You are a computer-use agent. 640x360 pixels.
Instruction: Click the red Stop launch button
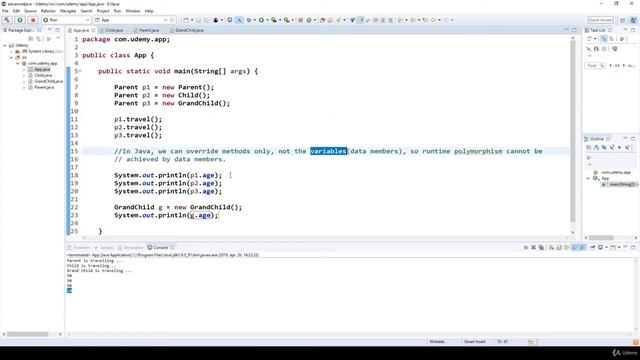point(33,20)
